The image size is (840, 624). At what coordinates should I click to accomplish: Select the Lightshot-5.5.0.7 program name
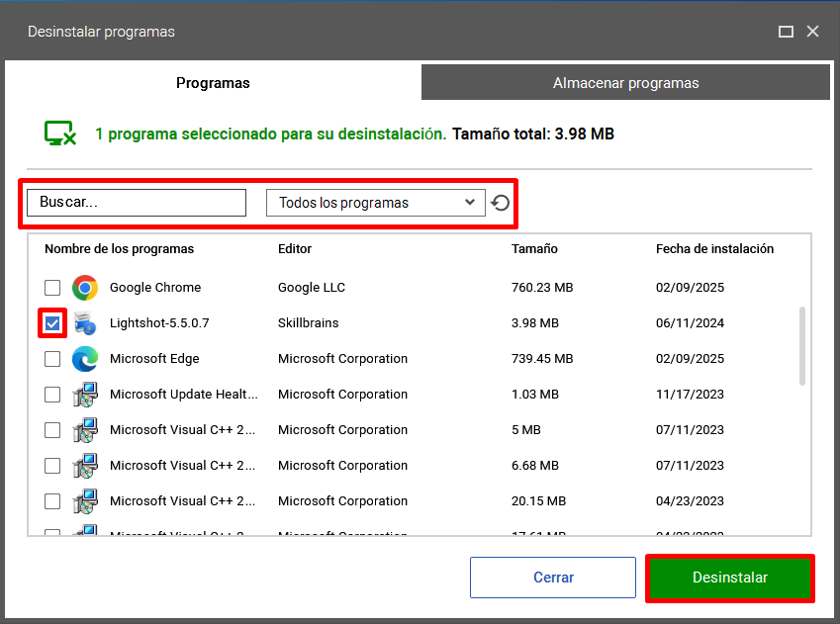pyautogui.click(x=159, y=323)
